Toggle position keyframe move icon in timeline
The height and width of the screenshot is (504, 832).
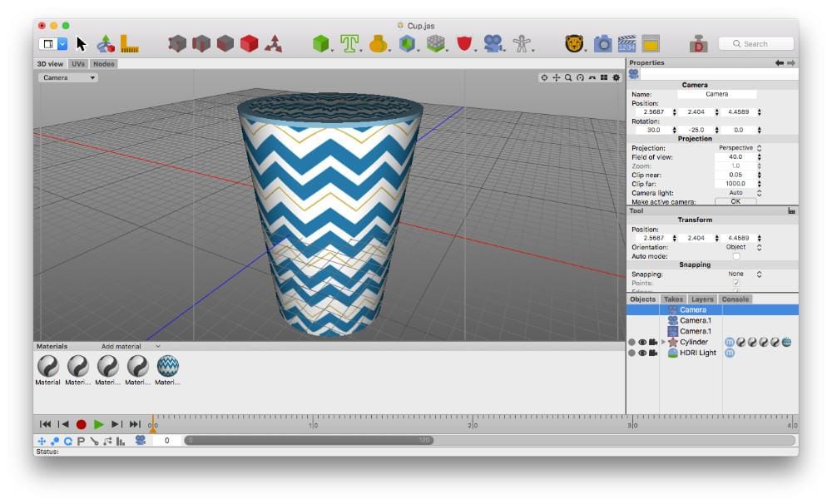[x=42, y=441]
